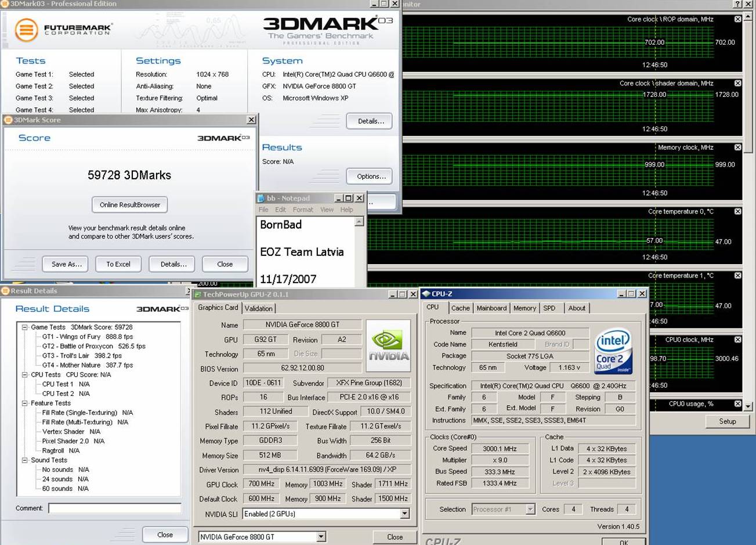Open the Notepad Format menu
Image resolution: width=756 pixels, height=545 pixels.
[x=303, y=210]
